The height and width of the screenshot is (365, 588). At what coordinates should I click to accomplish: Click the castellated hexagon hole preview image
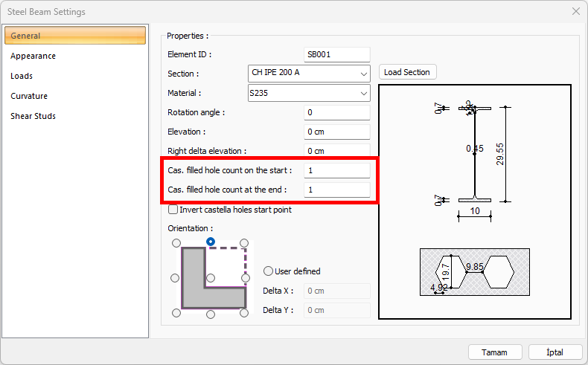click(x=474, y=271)
